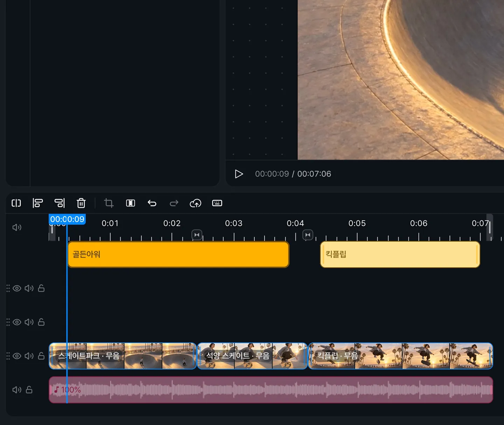Viewport: 504px width, 425px height.
Task: Select the 석양 스케이트 · 무음 video clip
Action: coord(252,356)
